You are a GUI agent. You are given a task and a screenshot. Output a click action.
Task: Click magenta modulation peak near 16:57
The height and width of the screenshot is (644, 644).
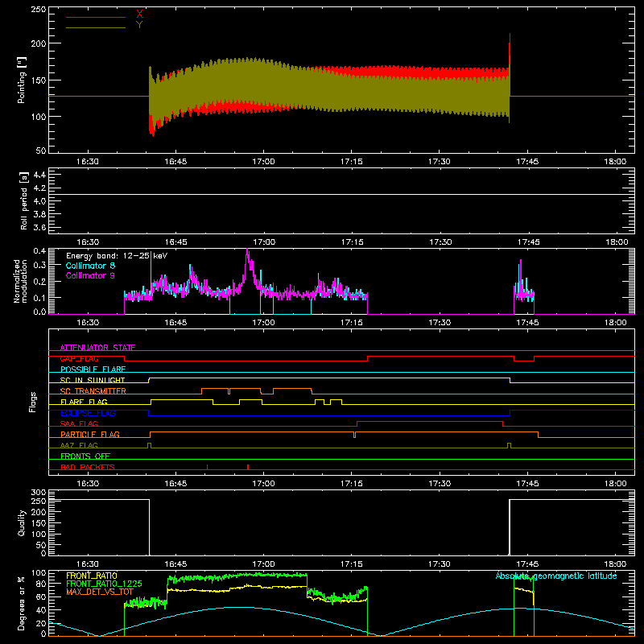(247, 257)
